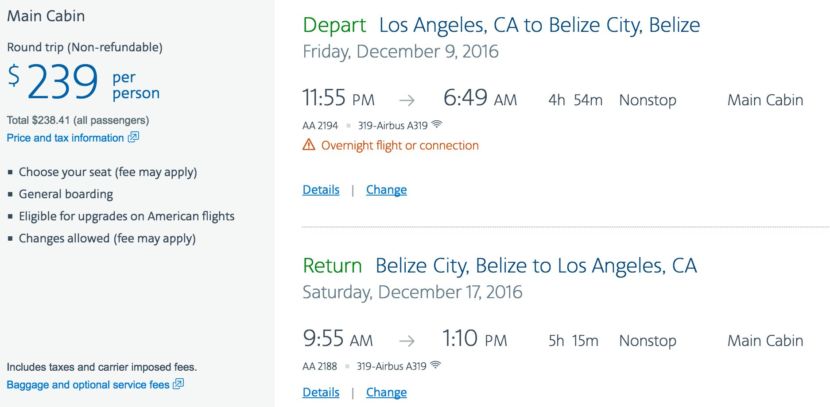Change the departing Los Angeles flight
This screenshot has height=407, width=830.
[386, 190]
